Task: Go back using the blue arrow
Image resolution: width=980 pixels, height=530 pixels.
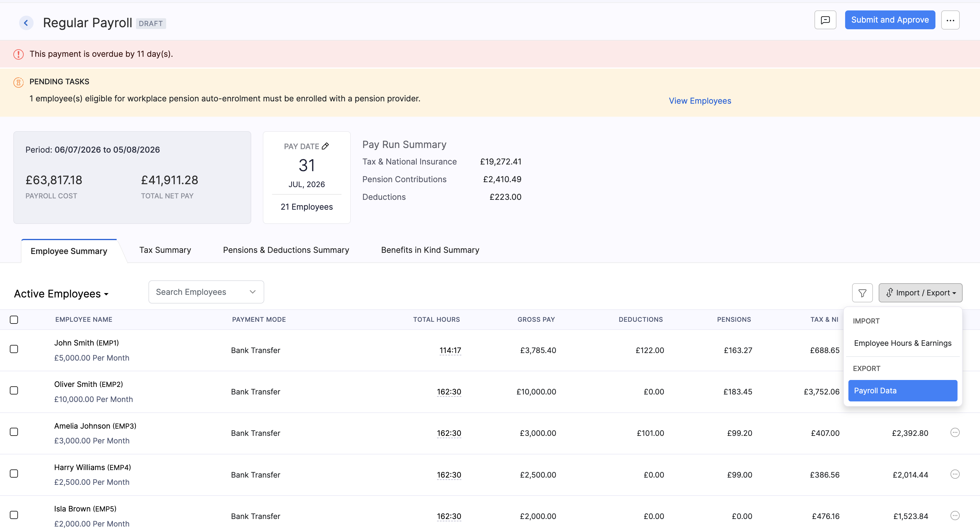Action: [26, 23]
